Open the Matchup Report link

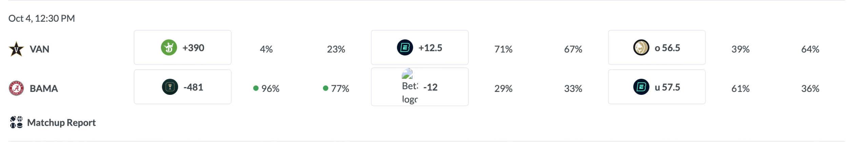tap(61, 122)
